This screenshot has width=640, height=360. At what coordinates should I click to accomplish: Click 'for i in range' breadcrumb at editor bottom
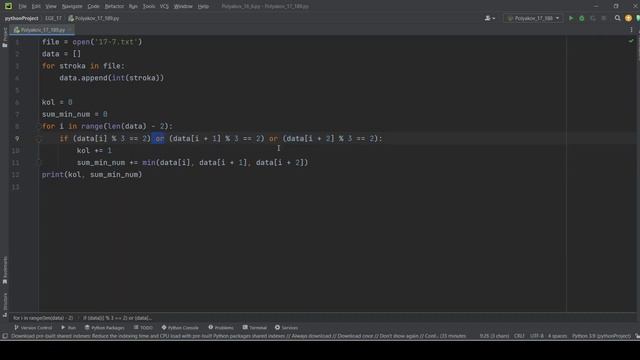coord(43,318)
